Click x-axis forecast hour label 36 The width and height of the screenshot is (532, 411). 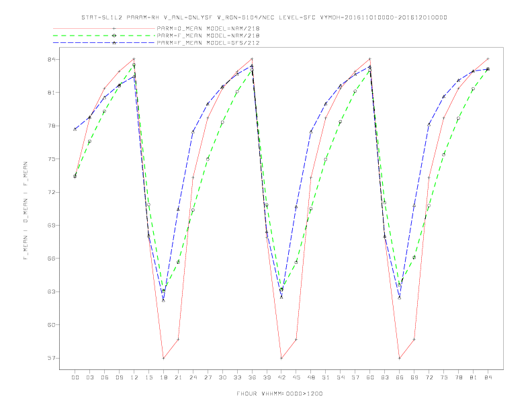252,377
